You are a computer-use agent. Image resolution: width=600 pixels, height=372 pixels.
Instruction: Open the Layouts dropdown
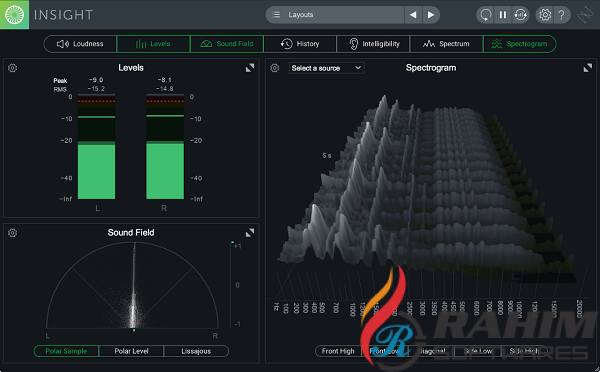[335, 15]
